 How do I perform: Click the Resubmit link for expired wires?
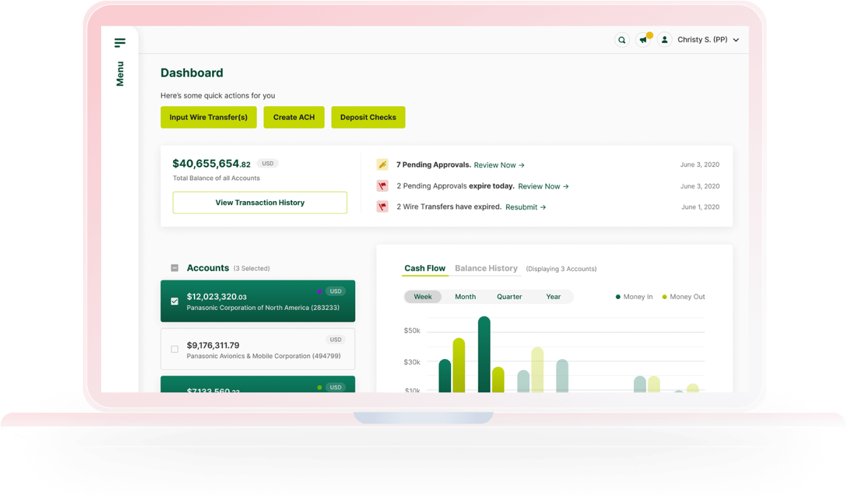click(x=525, y=207)
